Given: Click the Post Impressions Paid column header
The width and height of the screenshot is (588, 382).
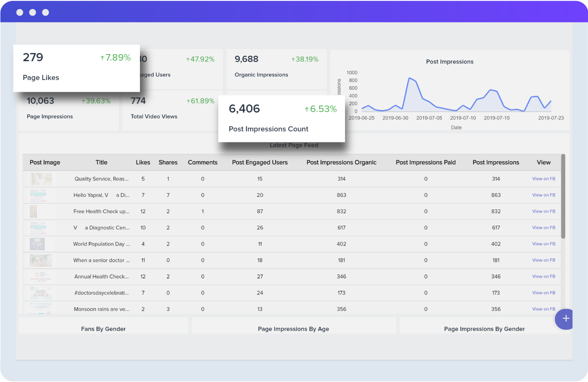Looking at the screenshot, I should tap(426, 162).
